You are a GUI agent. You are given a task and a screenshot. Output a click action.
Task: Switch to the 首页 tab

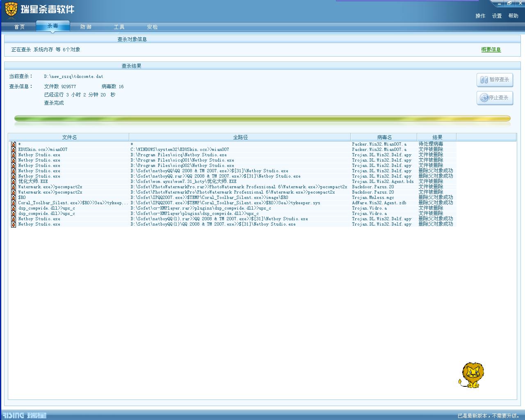pyautogui.click(x=19, y=27)
